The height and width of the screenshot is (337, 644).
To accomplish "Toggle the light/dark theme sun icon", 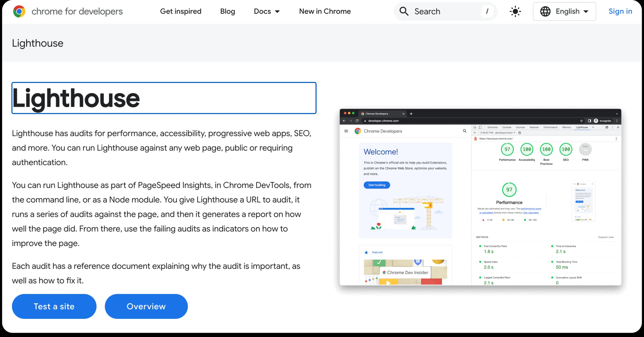I will (x=515, y=12).
